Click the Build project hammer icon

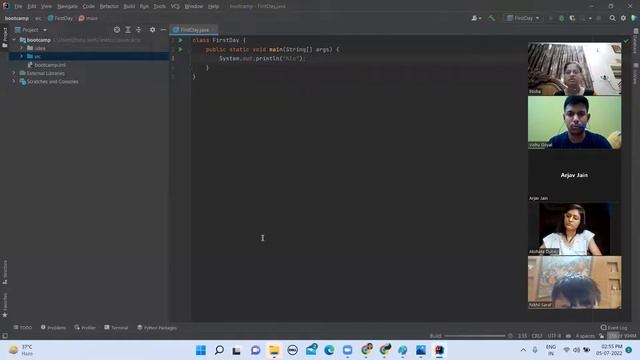tap(491, 18)
